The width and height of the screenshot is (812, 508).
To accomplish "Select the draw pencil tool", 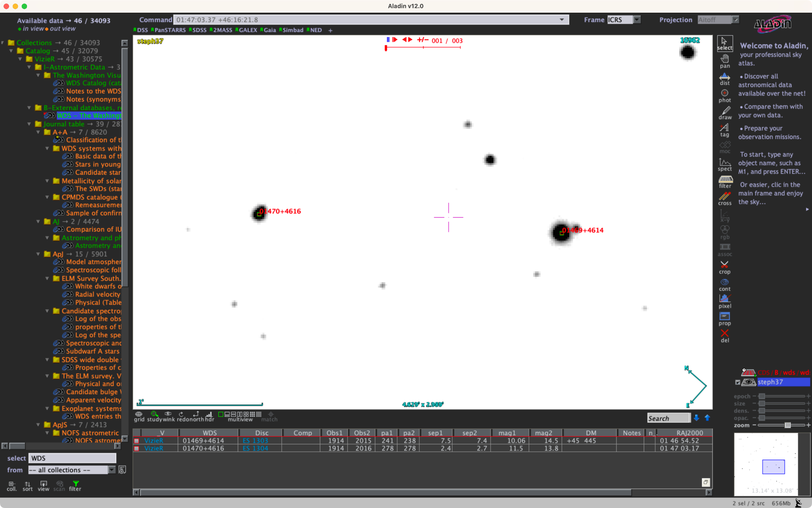I will point(725,113).
